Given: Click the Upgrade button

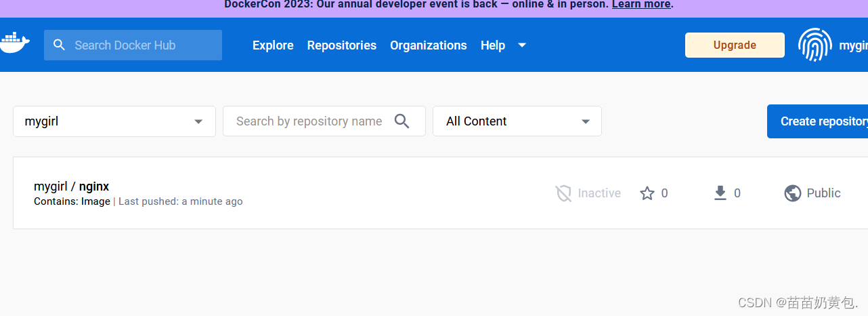Looking at the screenshot, I should click(735, 45).
